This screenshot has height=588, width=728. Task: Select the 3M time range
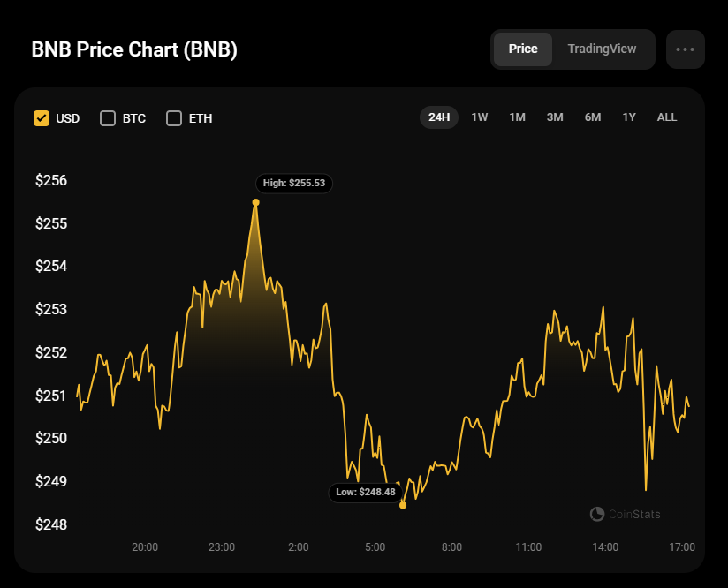555,117
